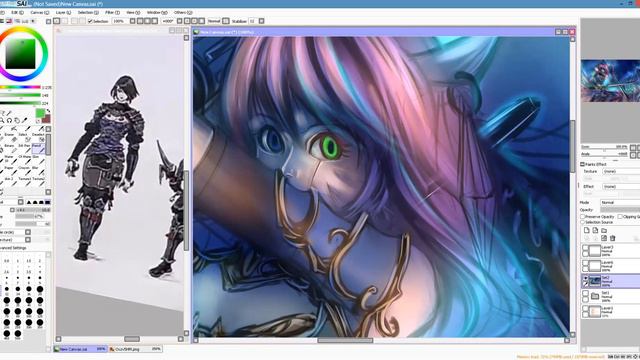Screen dimensions: 640x360
Task: Click the rainbow hue slider bar
Action: (x=20, y=87)
